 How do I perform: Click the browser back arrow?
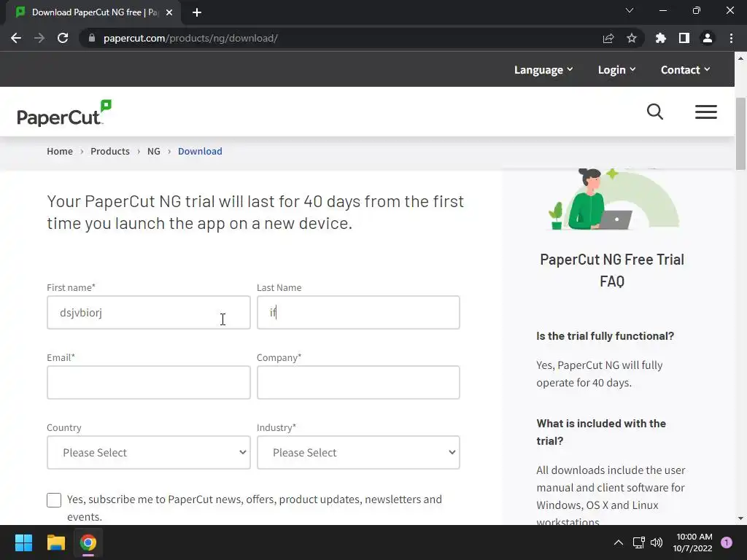pos(16,38)
